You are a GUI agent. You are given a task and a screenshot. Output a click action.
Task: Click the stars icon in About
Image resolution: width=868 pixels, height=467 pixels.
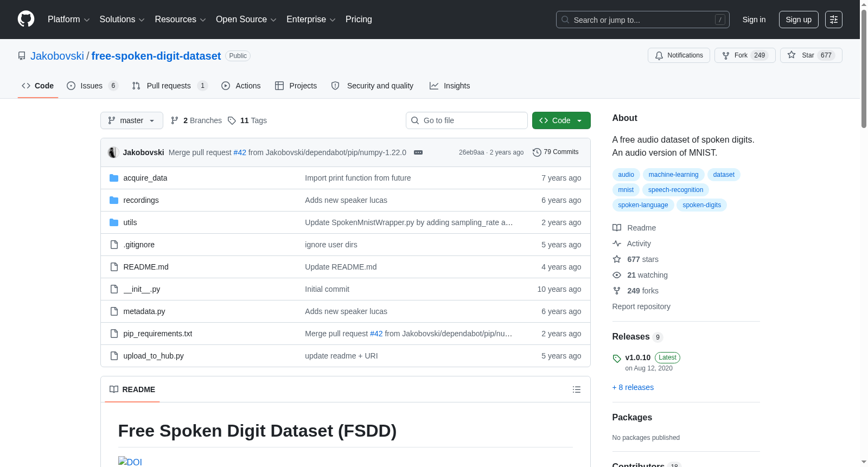(x=617, y=259)
